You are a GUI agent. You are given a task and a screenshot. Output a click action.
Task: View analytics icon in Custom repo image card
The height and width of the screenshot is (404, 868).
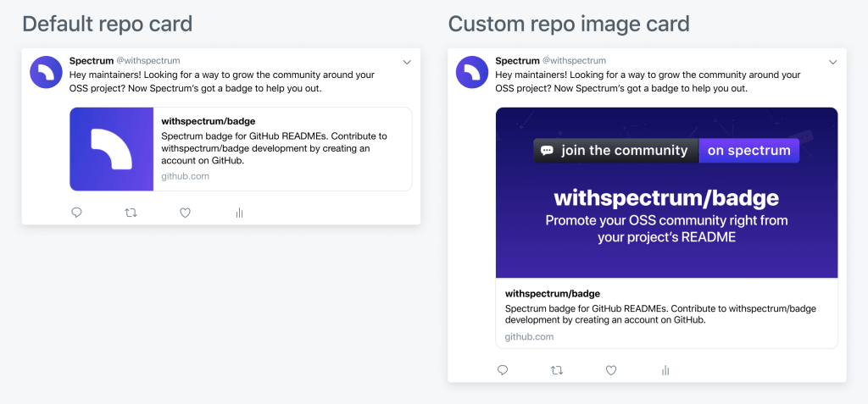[x=665, y=370]
